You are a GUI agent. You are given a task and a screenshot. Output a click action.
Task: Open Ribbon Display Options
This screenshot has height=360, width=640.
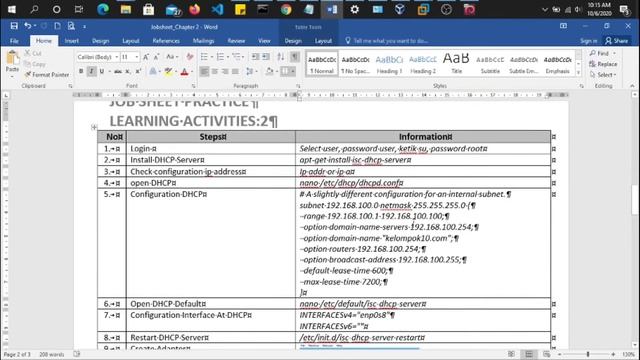pos(563,26)
